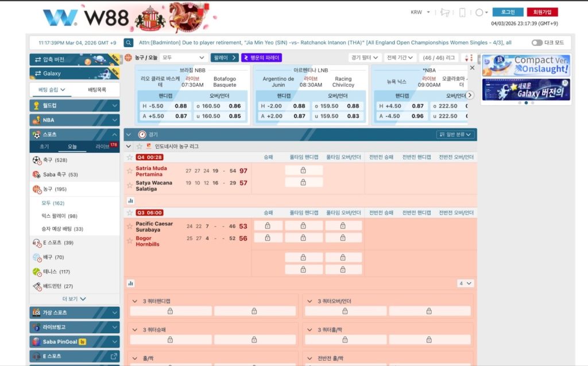Click the sort arrows icon next to league filter
The height and width of the screenshot is (366, 588).
coord(469,58)
